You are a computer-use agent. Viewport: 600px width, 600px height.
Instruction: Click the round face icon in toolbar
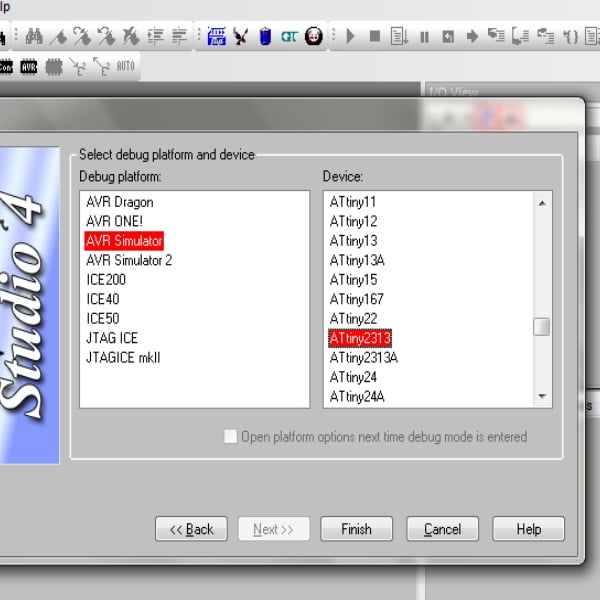[x=314, y=36]
